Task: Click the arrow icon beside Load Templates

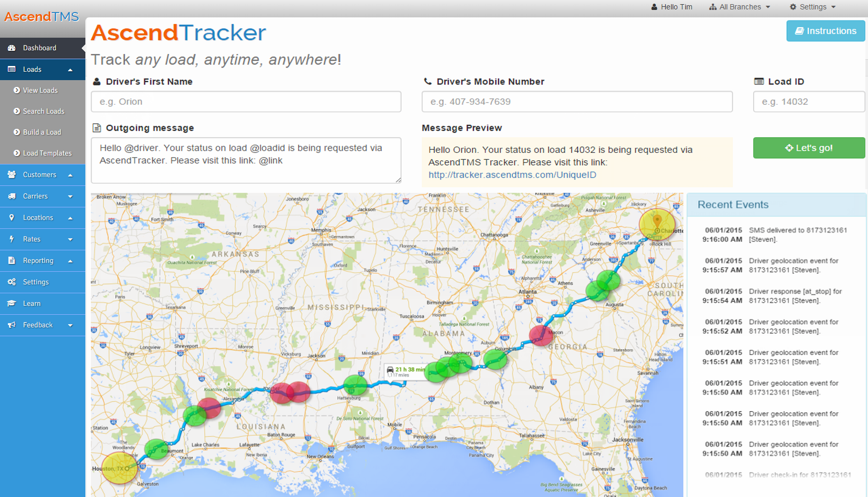Action: point(17,153)
